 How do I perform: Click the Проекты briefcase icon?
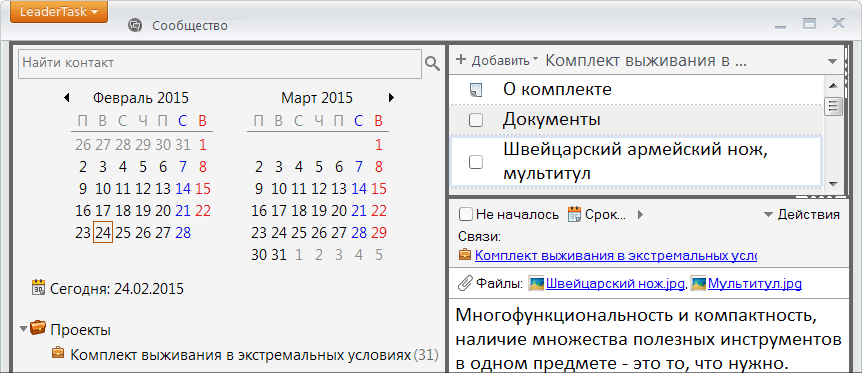(37, 328)
